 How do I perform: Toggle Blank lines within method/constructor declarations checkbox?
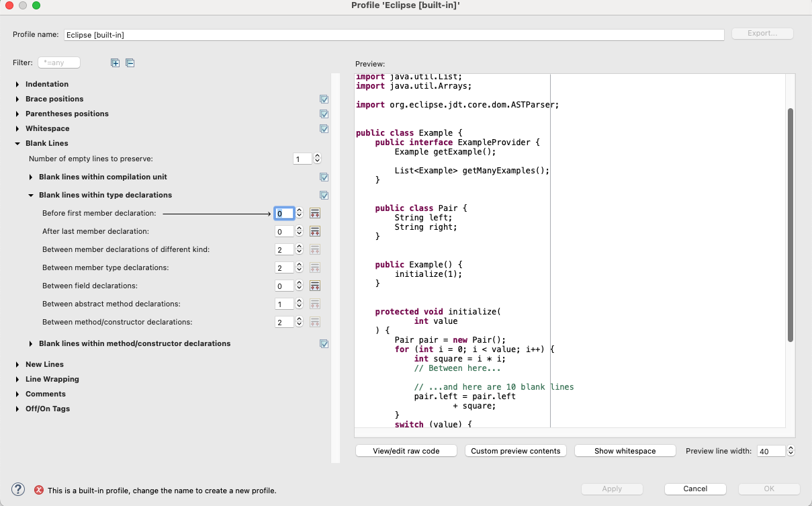coord(324,344)
